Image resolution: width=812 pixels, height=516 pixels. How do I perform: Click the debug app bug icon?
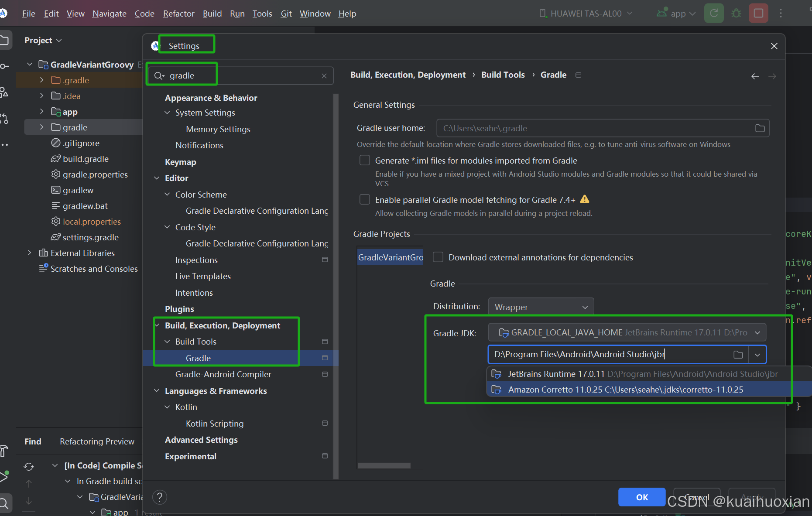(x=736, y=13)
